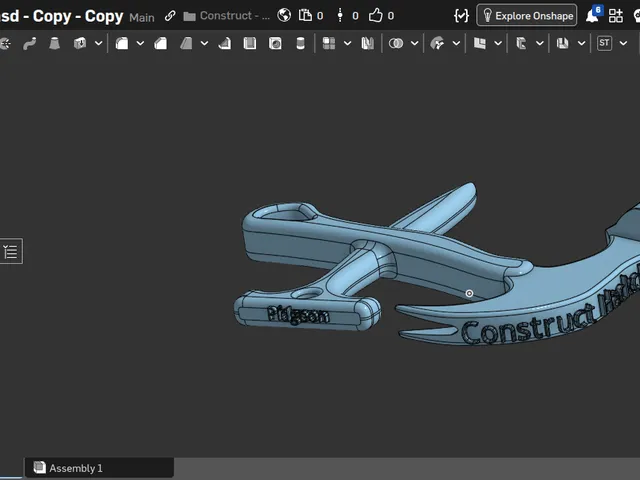Viewport: 640px width, 480px height.
Task: Select the Hole tool
Action: click(275, 43)
